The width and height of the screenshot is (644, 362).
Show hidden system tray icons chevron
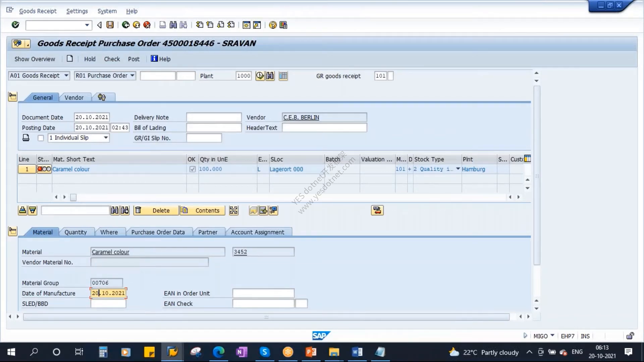[529, 352]
